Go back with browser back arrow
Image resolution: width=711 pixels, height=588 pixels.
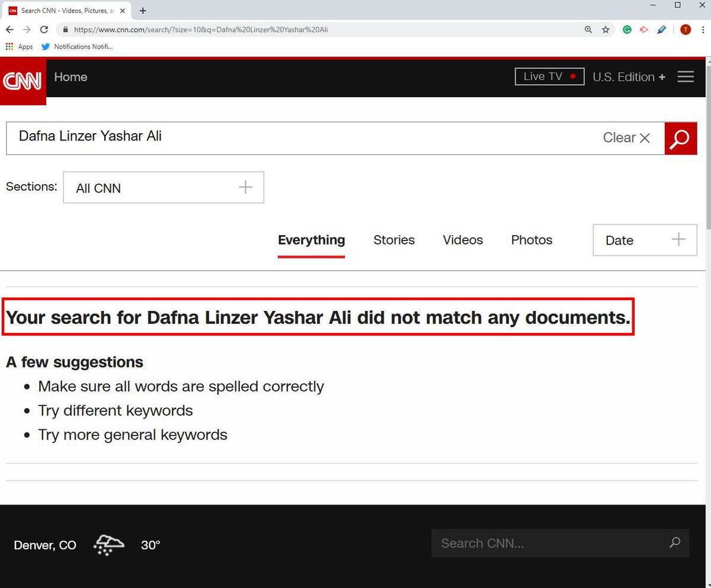pyautogui.click(x=9, y=30)
